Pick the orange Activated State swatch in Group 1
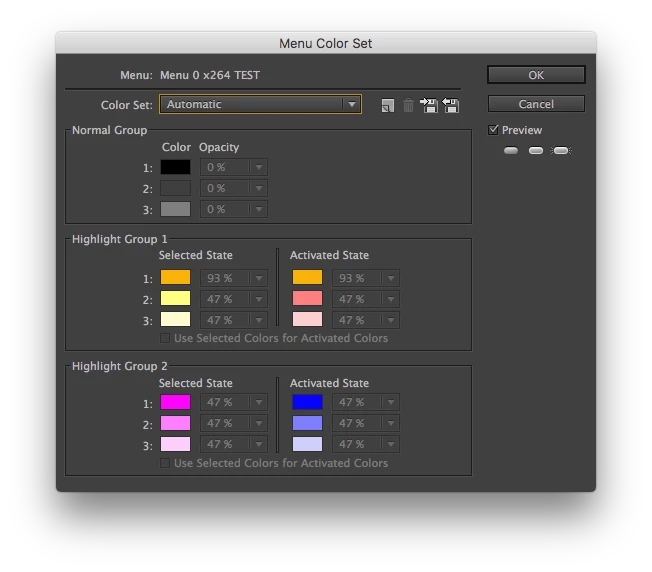 pyautogui.click(x=307, y=277)
